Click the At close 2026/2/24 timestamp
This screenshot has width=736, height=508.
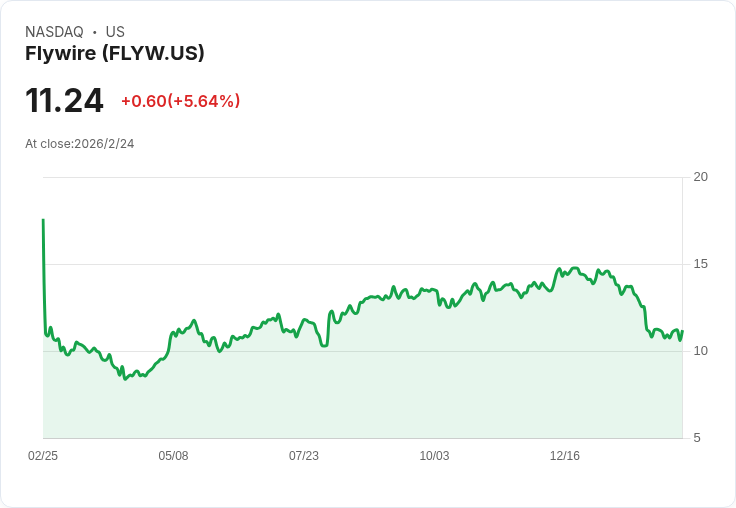point(80,144)
